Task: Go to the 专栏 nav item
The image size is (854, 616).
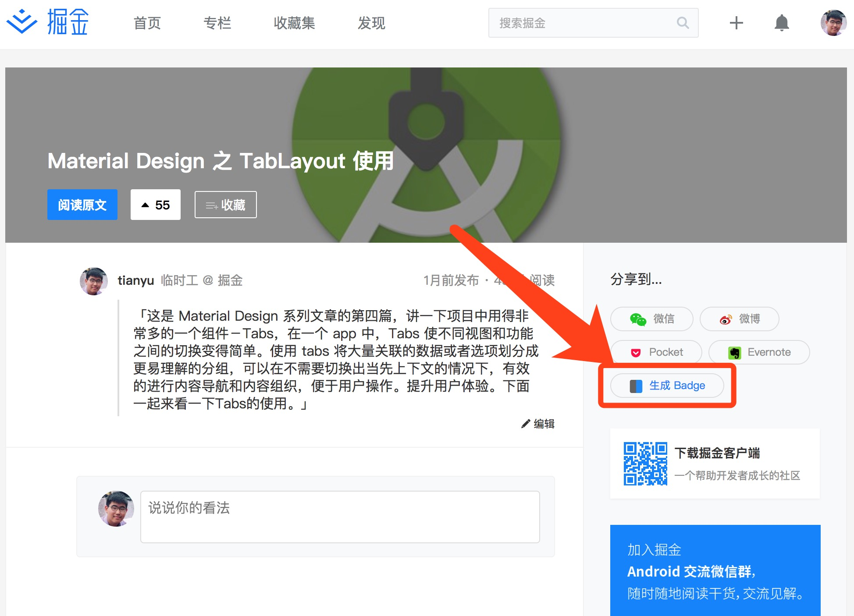Action: (x=217, y=23)
